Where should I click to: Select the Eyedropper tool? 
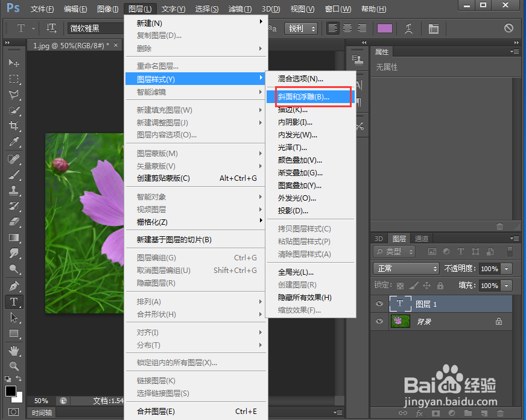14,142
